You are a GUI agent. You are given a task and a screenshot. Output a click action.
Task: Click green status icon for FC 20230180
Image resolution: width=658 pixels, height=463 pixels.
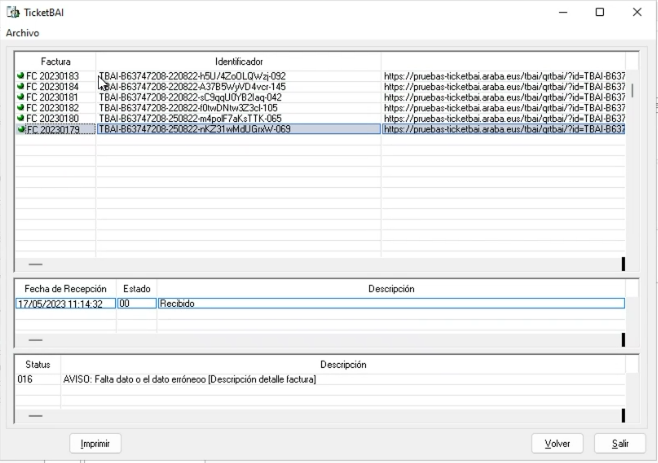pos(21,119)
